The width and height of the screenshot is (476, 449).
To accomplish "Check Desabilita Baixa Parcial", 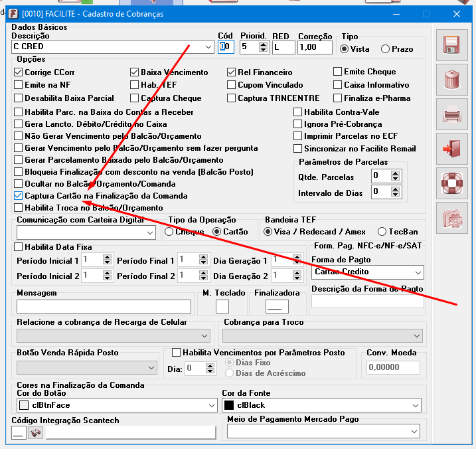I will pyautogui.click(x=18, y=98).
